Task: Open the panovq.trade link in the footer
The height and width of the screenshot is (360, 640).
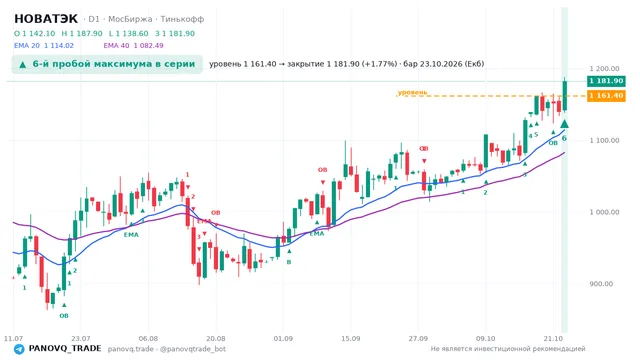Action: click(x=131, y=349)
